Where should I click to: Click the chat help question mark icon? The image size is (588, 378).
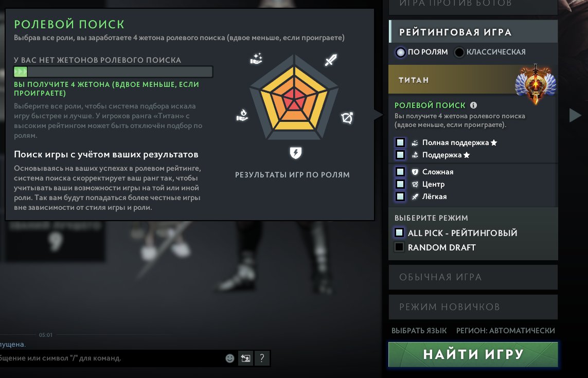pyautogui.click(x=262, y=358)
